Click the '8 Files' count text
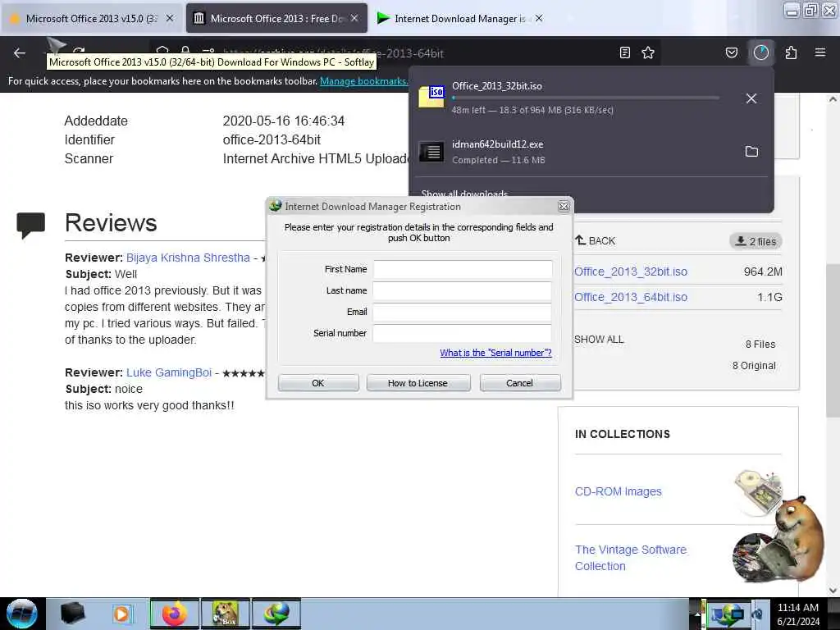 click(760, 345)
